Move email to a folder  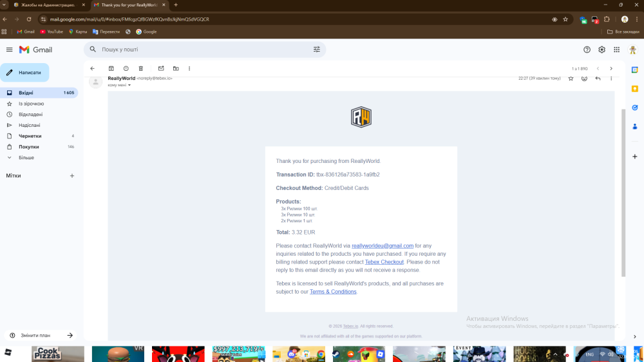[176, 69]
